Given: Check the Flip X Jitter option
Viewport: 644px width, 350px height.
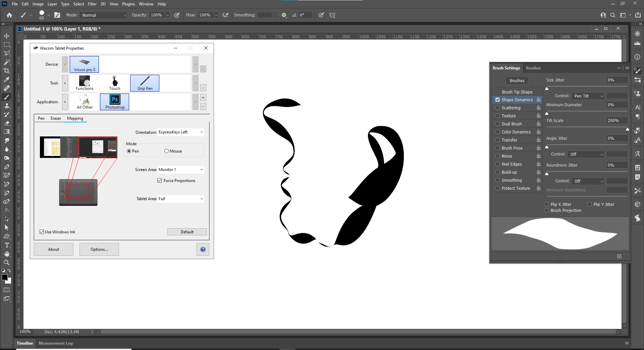Looking at the screenshot, I should tap(547, 204).
